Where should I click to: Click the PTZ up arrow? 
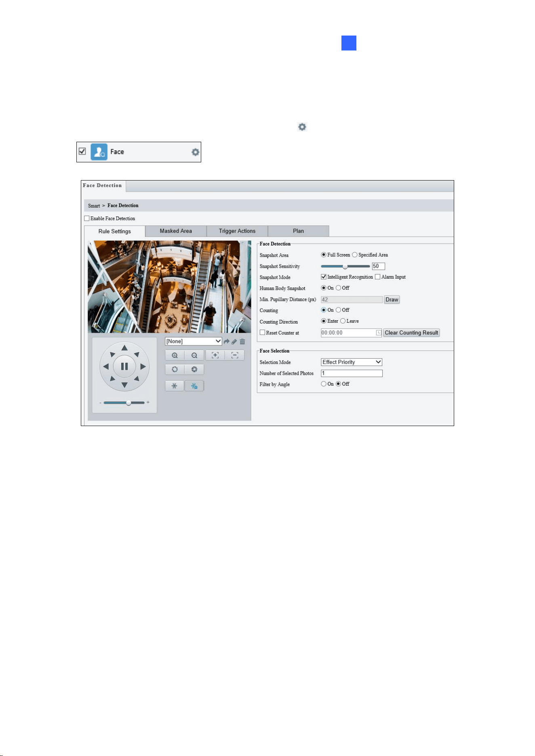point(124,348)
